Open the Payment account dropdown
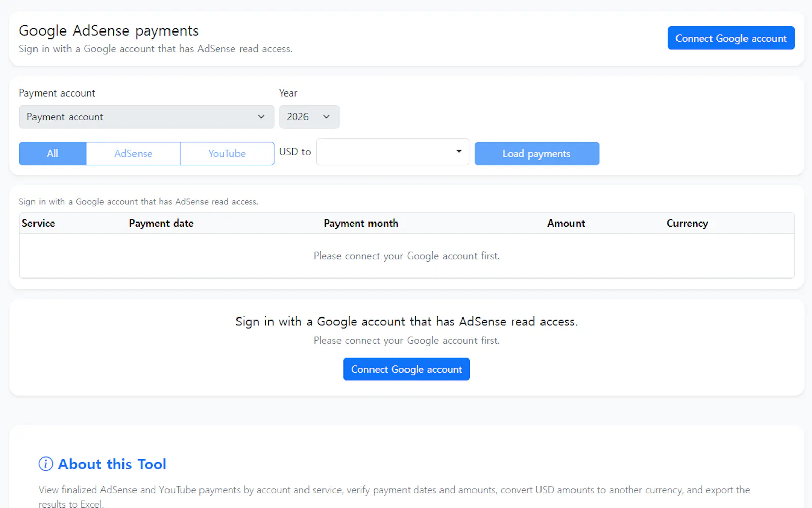 pyautogui.click(x=146, y=117)
